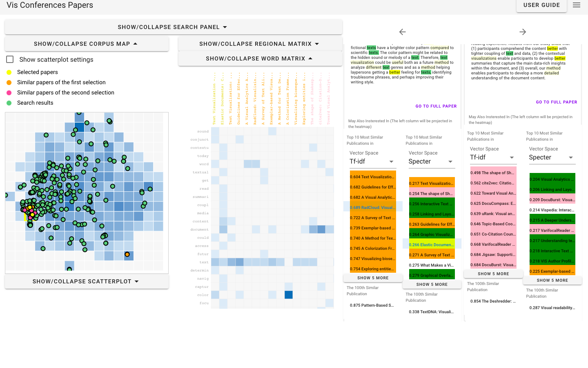Click the 'document' row label in word matrix
This screenshot has width=588, height=368.
[x=199, y=230]
